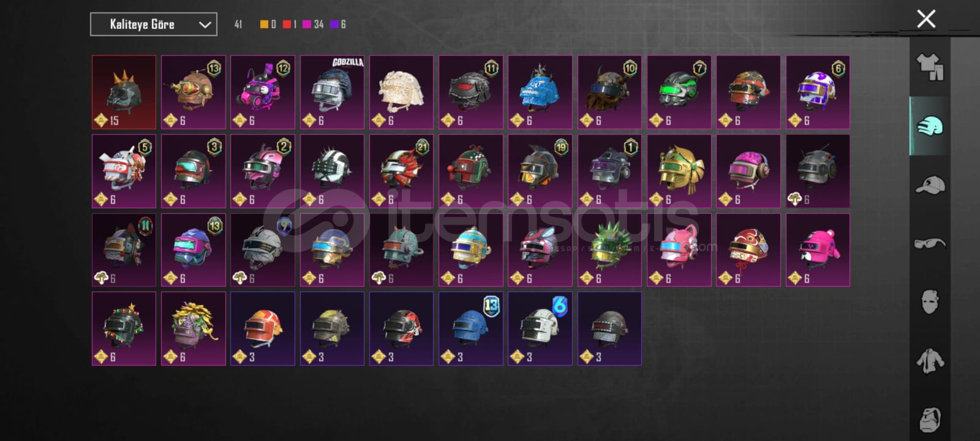Select the helmet category icon in sidebar
The height and width of the screenshot is (441, 980).
point(930,126)
